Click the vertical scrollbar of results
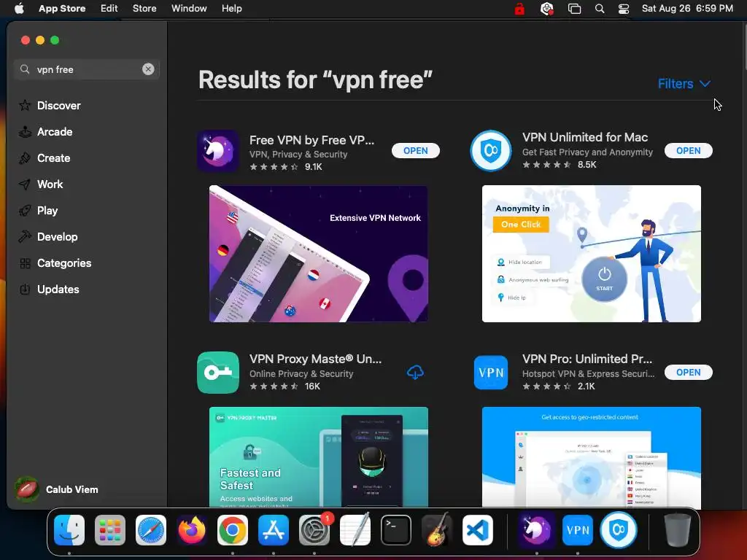Image resolution: width=747 pixels, height=560 pixels. 745,47
